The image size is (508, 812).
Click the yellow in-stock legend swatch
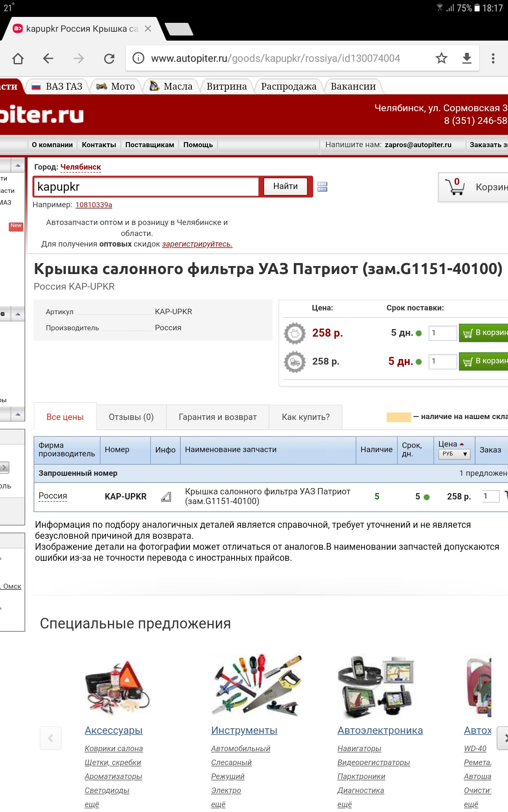[x=399, y=417]
